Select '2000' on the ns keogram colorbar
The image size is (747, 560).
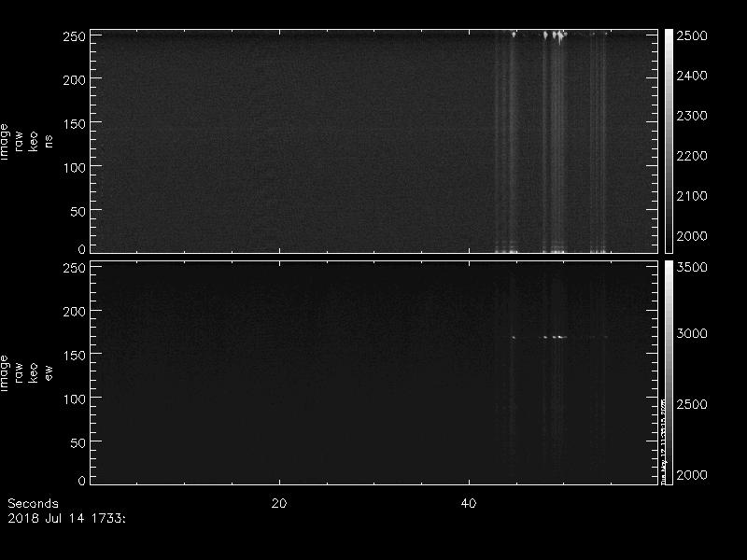(692, 236)
